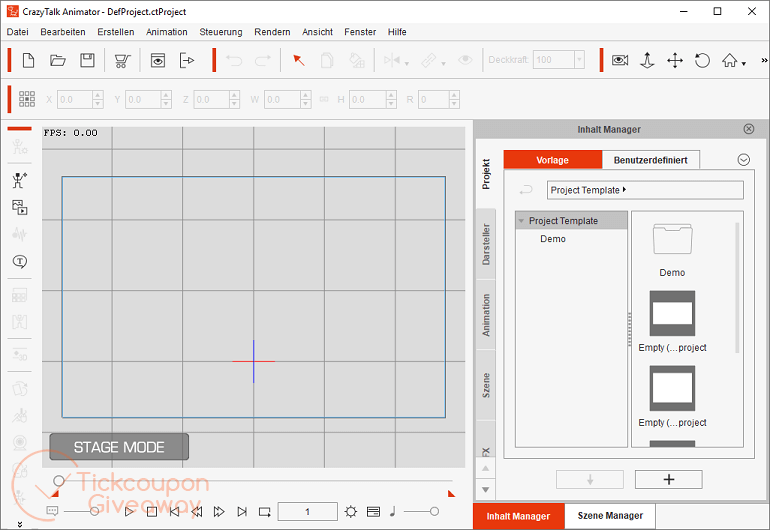Open the Erstellen menu
The height and width of the screenshot is (530, 770).
pos(116,32)
